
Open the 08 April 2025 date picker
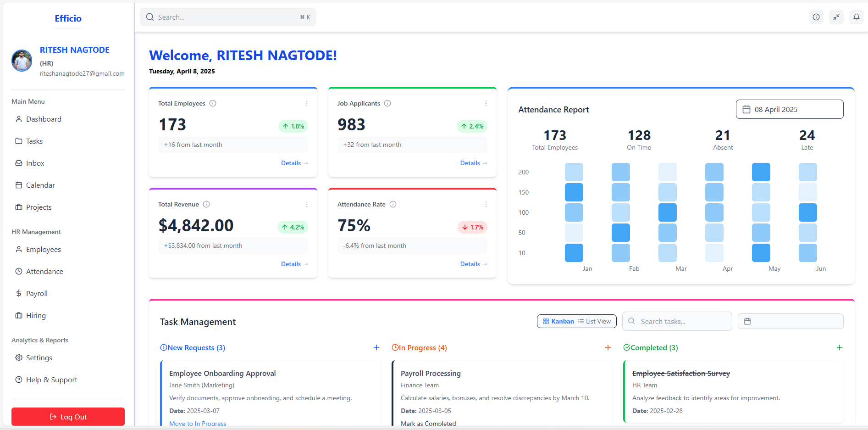point(789,109)
